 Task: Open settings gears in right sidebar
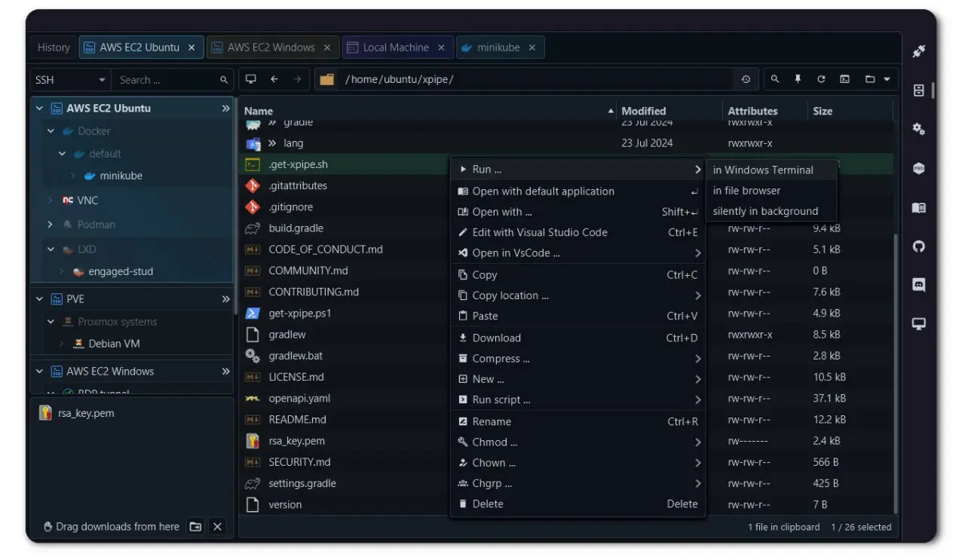pos(918,129)
